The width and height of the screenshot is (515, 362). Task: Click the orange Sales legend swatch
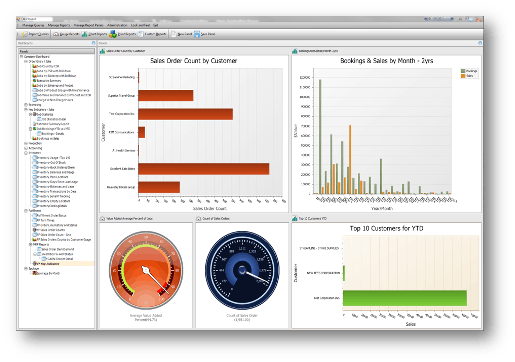point(463,76)
